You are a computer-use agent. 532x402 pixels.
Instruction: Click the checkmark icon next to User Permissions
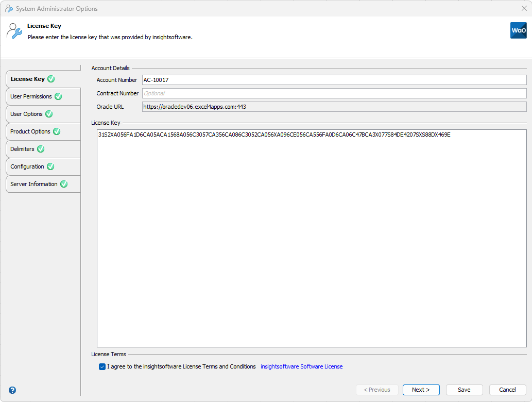point(57,96)
